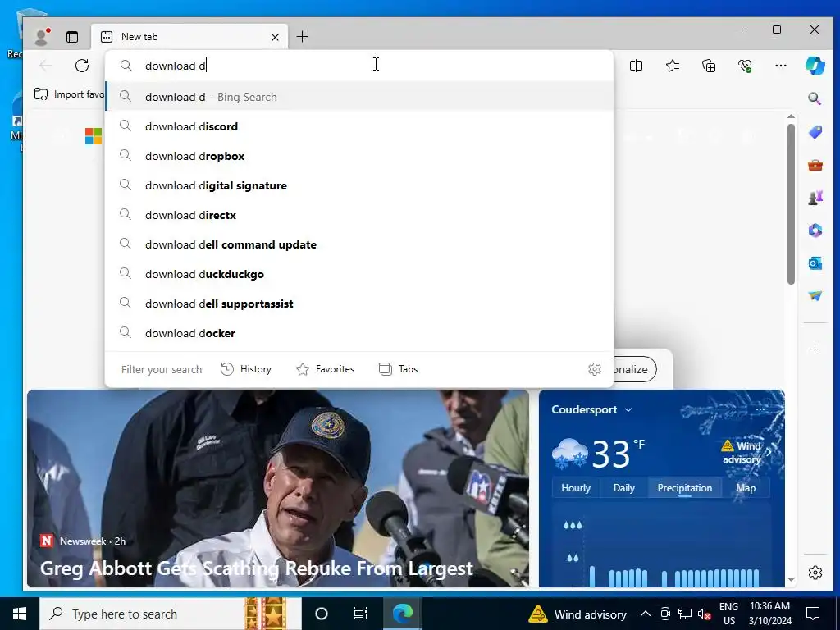Toggle split screen icon in toolbar
This screenshot has height=630, width=840.
pos(636,66)
